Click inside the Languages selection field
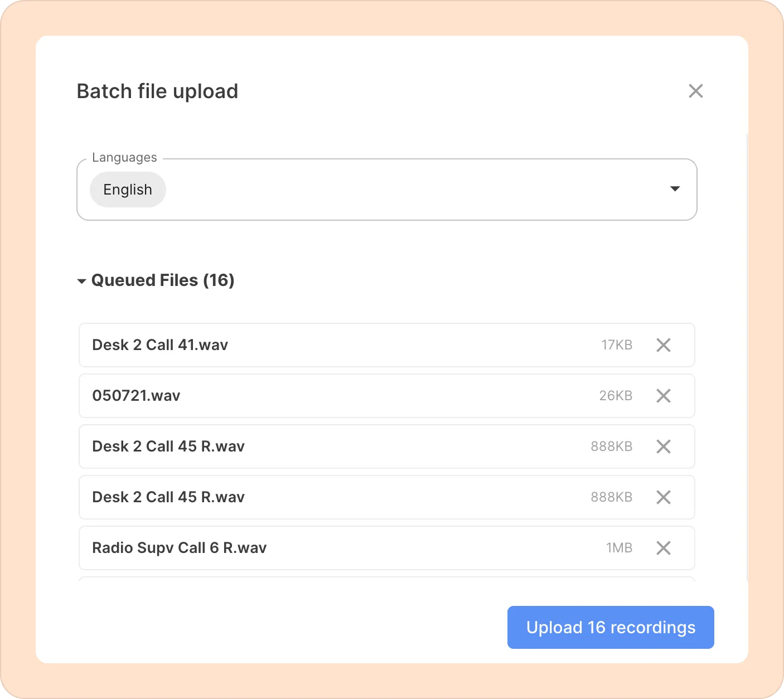This screenshot has height=699, width=784. click(390, 190)
